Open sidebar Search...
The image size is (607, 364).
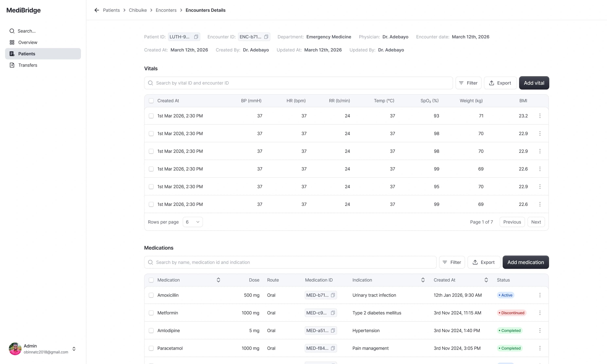(x=43, y=31)
